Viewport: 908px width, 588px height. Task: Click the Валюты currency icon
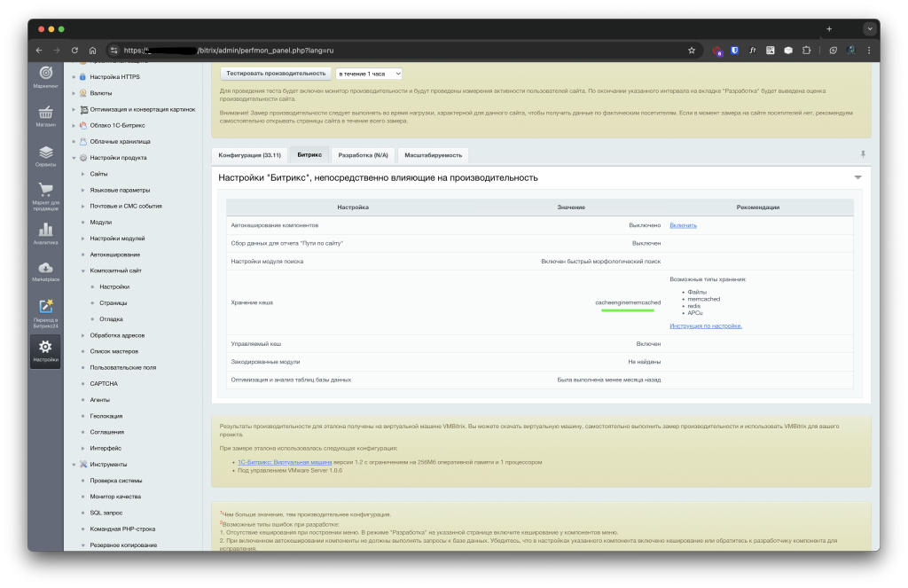tap(82, 93)
